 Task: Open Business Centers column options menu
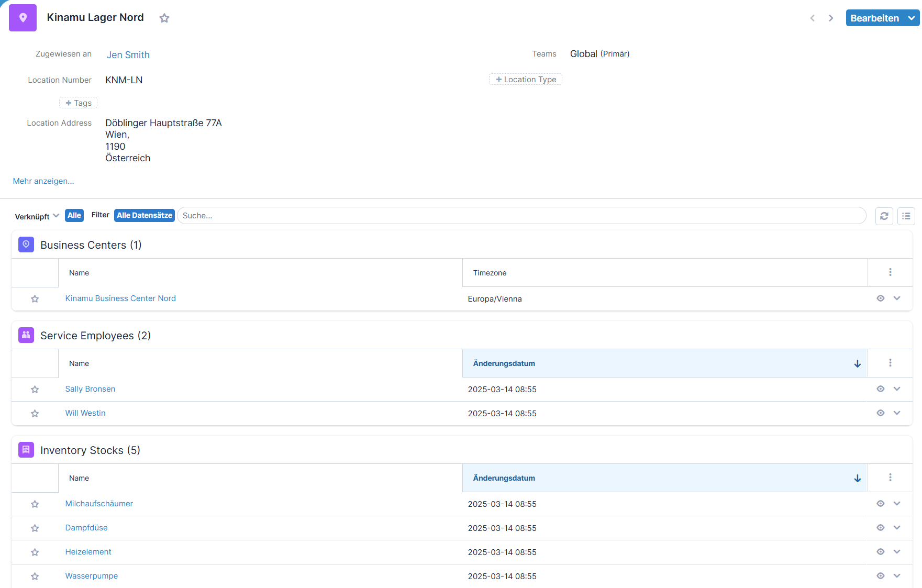coord(890,272)
